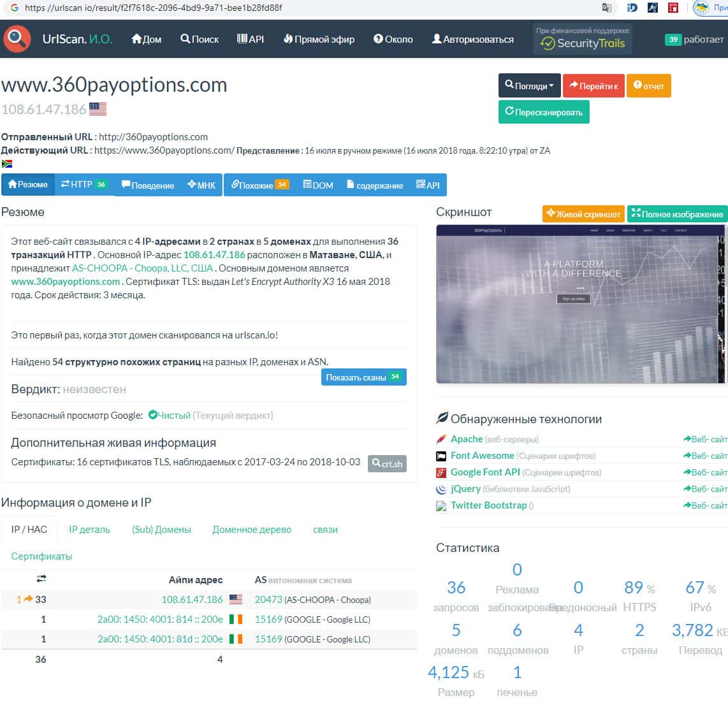The height and width of the screenshot is (703, 728).
Task: Click the Перейти к button
Action: [x=593, y=85]
